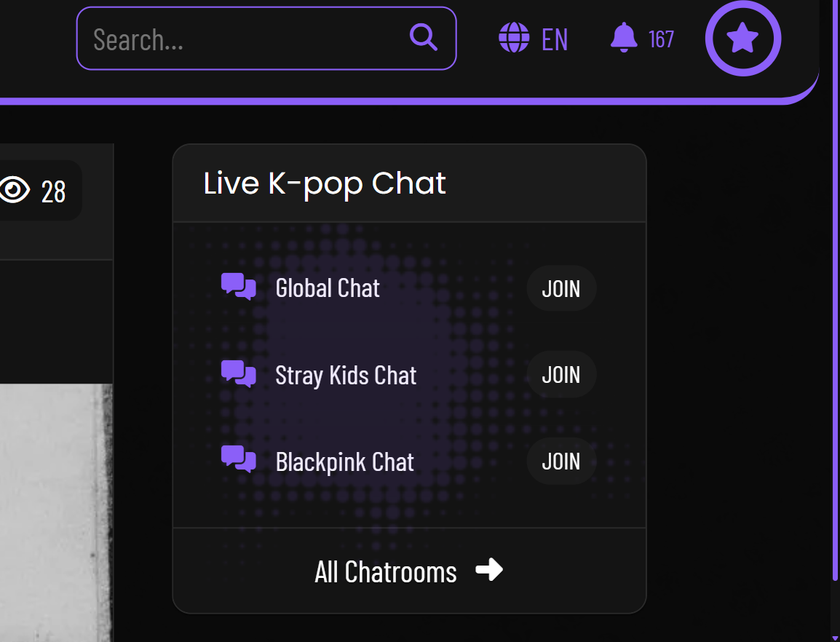Open the All Chatrooms link
This screenshot has width=840, height=642.
386,572
